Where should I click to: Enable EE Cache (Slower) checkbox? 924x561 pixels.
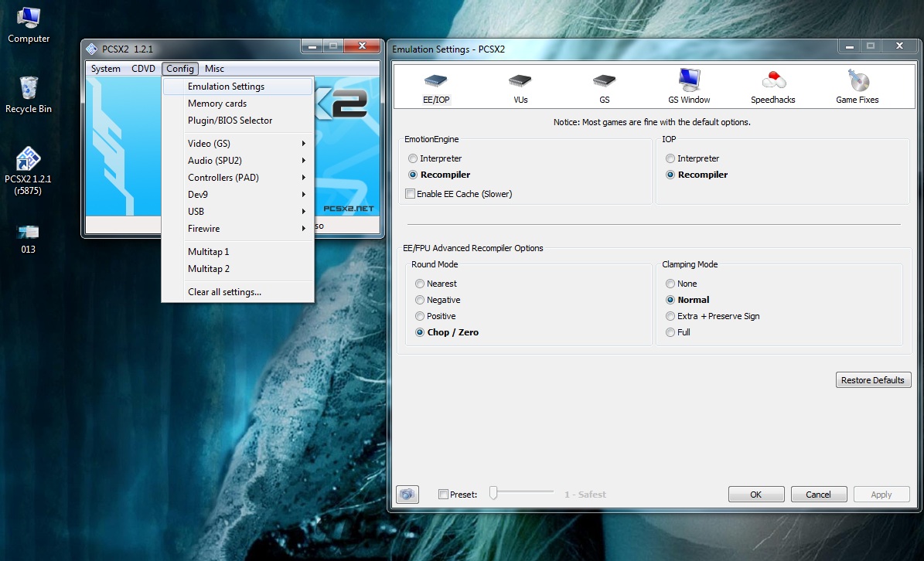(x=410, y=194)
